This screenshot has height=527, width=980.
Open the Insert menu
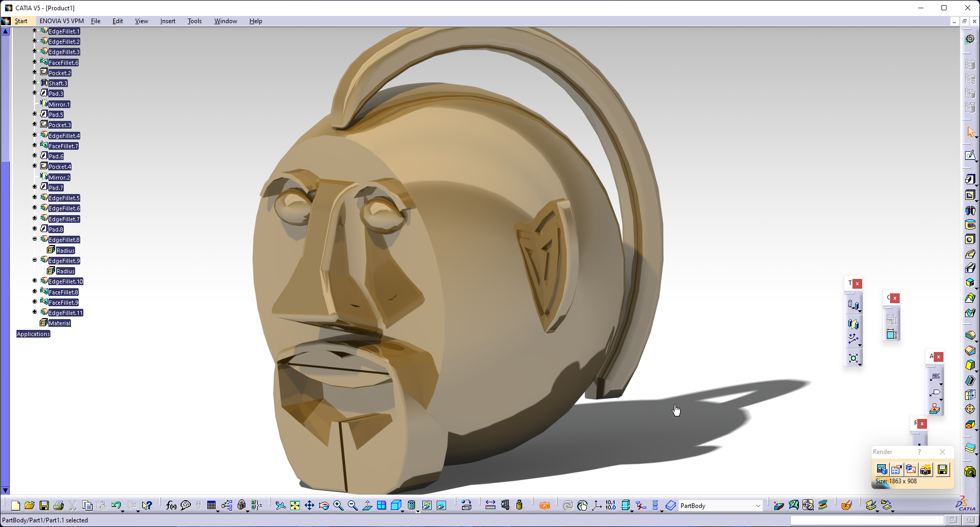pos(168,21)
